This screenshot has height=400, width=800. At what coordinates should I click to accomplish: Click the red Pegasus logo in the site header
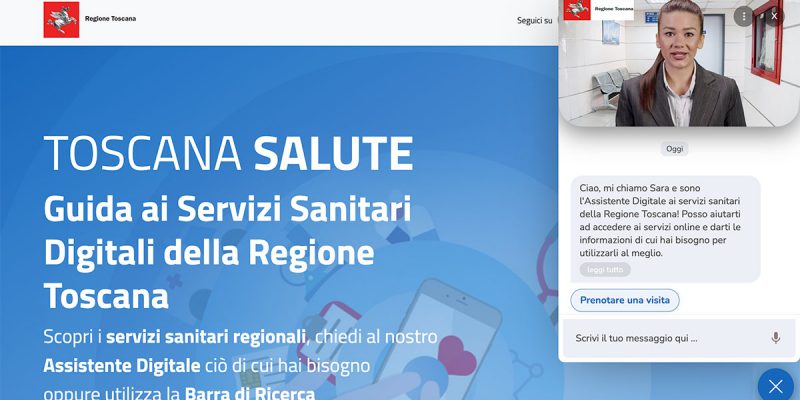(x=61, y=19)
